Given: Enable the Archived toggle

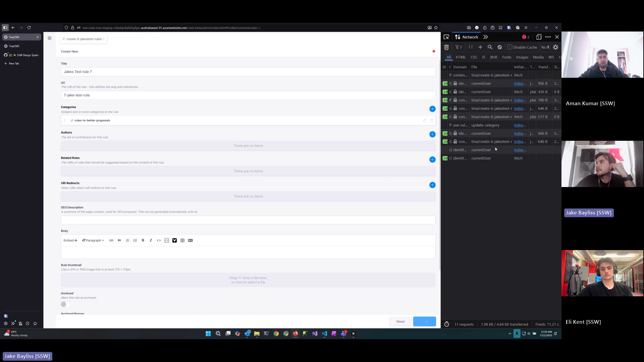Looking at the screenshot, I should 65,304.
